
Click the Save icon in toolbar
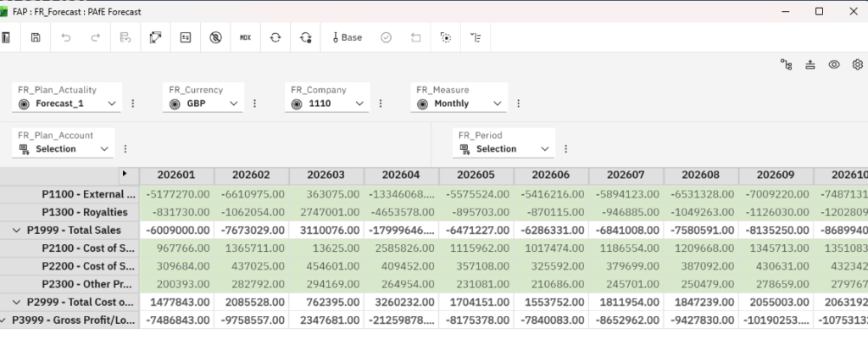[36, 37]
